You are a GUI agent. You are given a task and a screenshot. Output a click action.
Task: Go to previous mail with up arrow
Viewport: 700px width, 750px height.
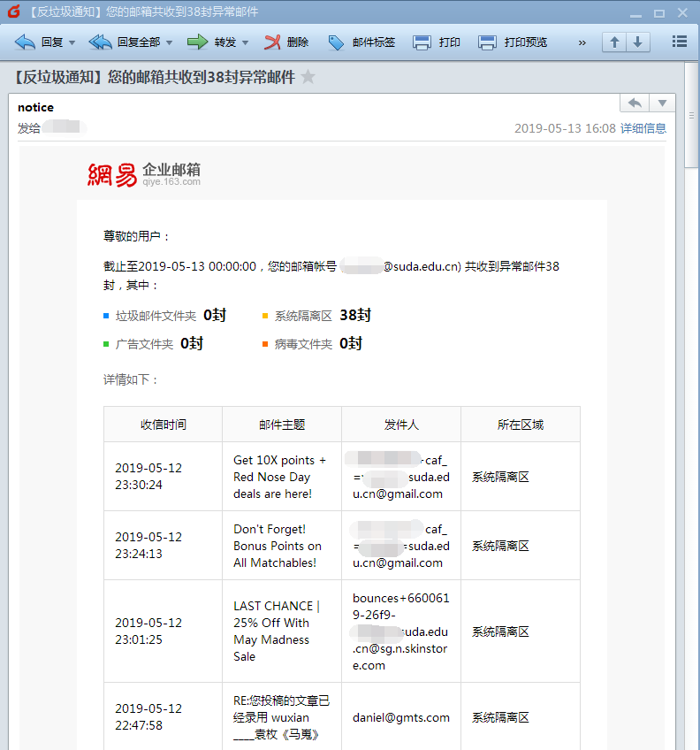pyautogui.click(x=614, y=42)
